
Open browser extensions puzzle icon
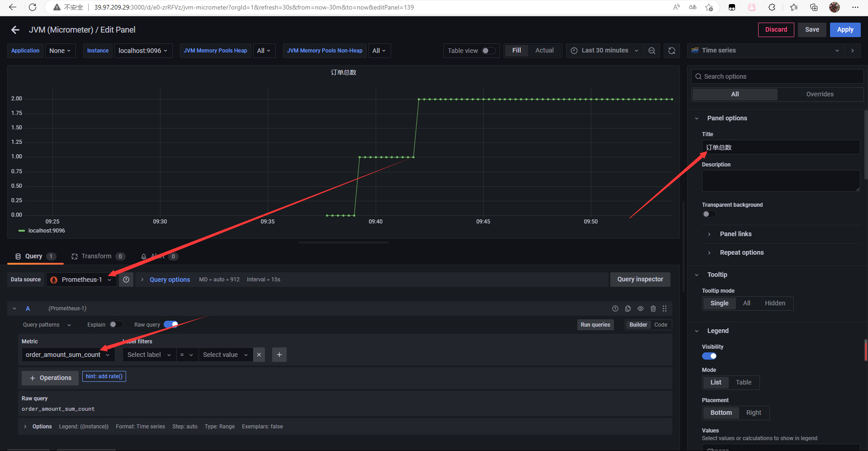click(x=772, y=7)
